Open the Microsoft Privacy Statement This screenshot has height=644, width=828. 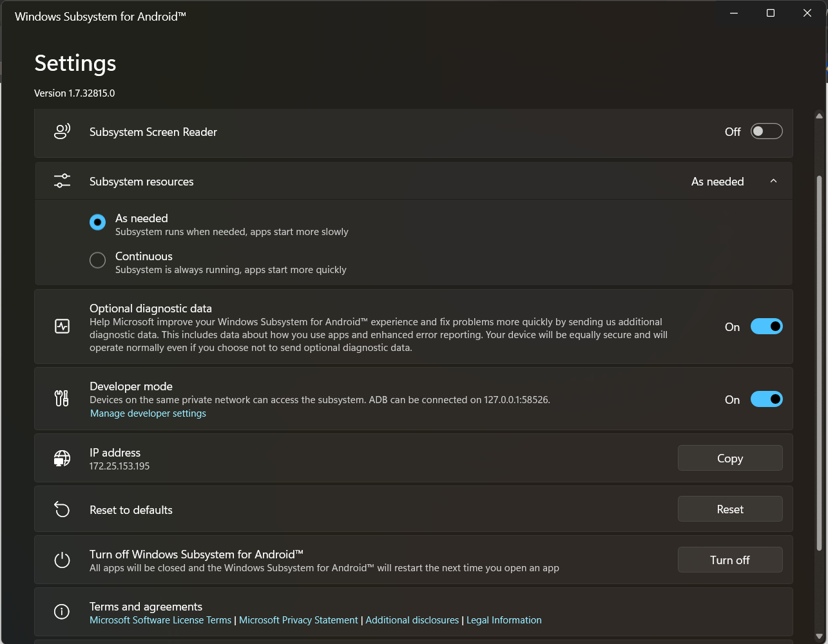coord(298,620)
